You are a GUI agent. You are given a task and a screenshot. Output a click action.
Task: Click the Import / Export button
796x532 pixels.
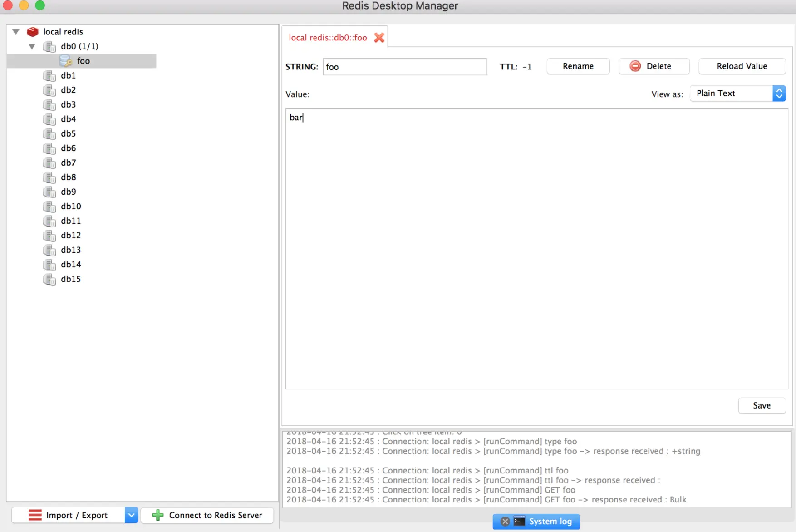point(68,515)
